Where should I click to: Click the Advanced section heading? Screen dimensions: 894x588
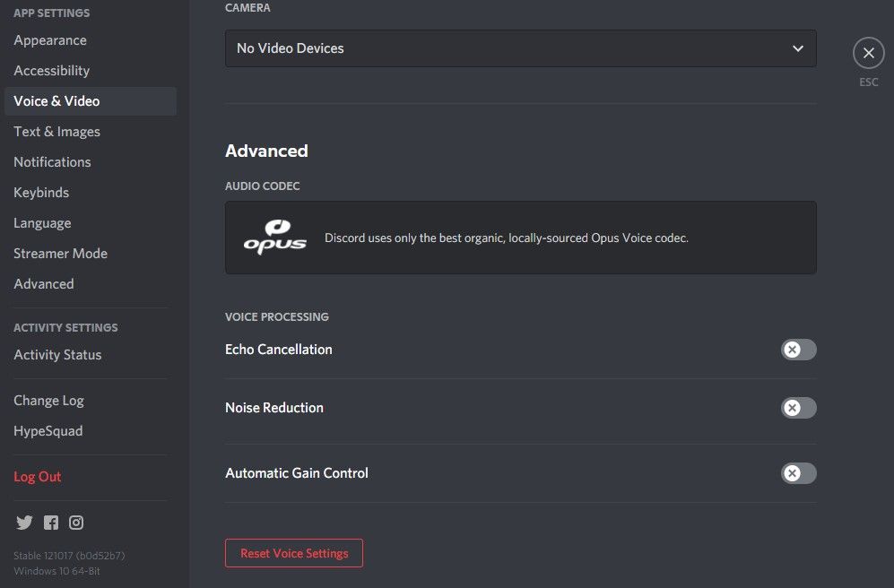tap(266, 151)
